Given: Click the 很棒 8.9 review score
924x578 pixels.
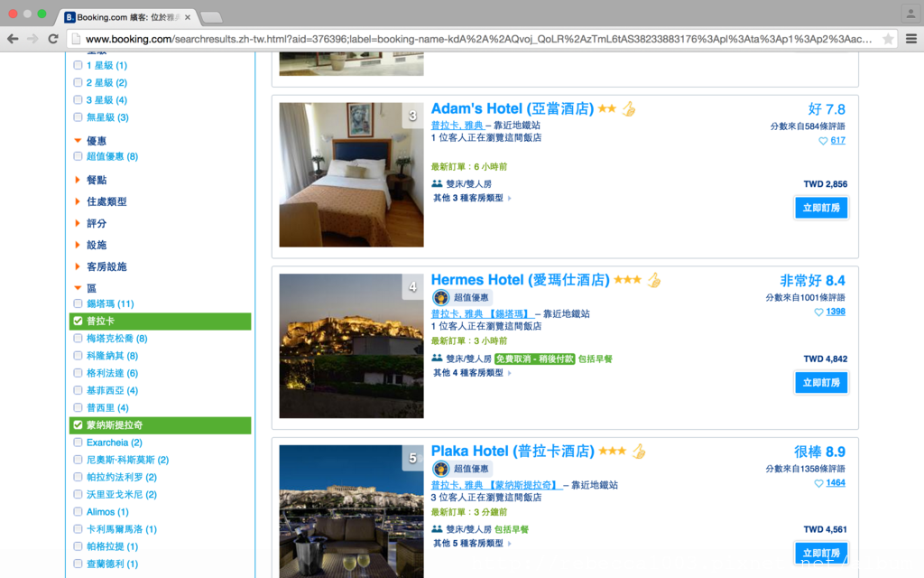Looking at the screenshot, I should [819, 452].
